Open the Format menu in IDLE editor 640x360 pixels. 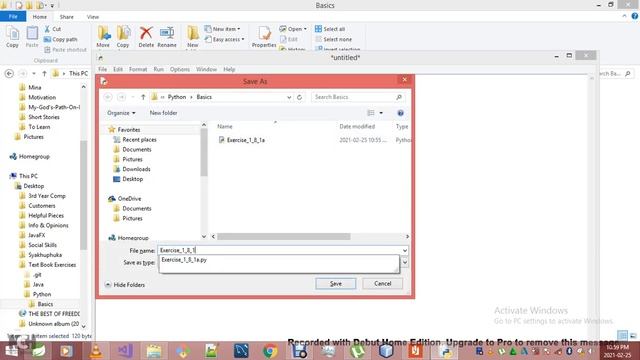pos(138,69)
